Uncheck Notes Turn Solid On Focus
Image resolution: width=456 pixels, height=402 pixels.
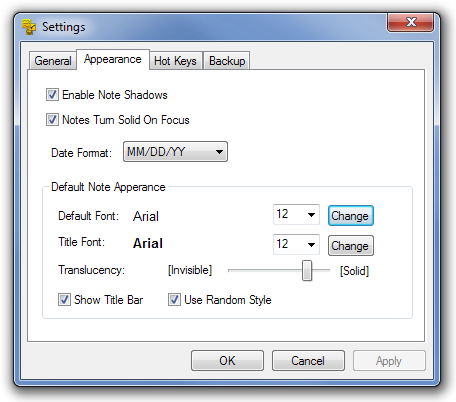pyautogui.click(x=52, y=119)
